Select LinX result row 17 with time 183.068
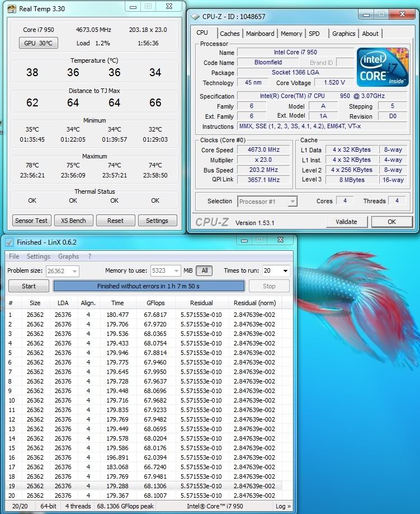The width and height of the screenshot is (420, 514). (144, 467)
